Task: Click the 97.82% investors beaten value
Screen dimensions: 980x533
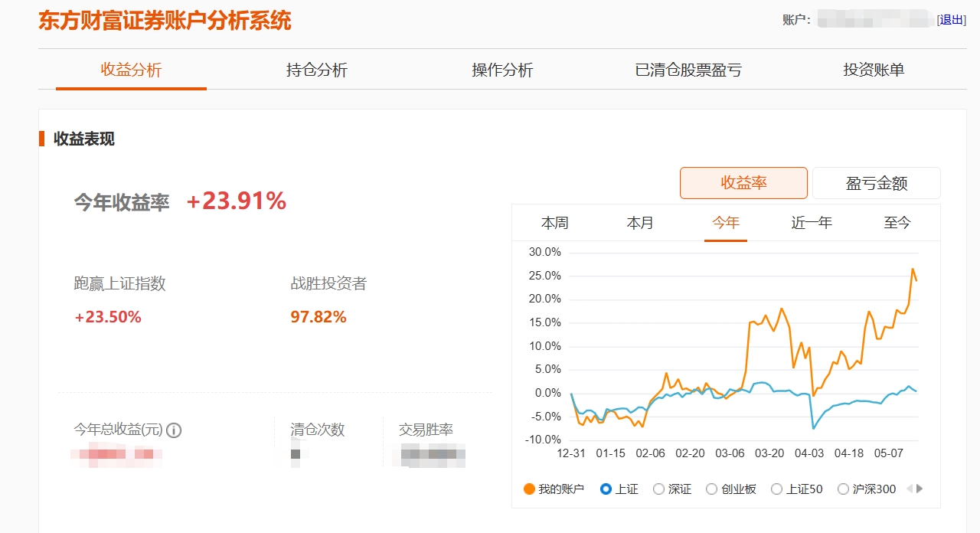Action: 318,317
